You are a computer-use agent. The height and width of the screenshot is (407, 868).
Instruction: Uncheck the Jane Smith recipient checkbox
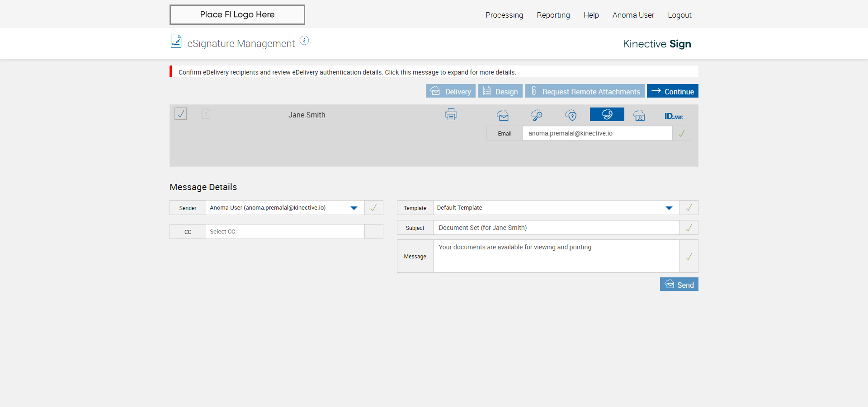(181, 114)
